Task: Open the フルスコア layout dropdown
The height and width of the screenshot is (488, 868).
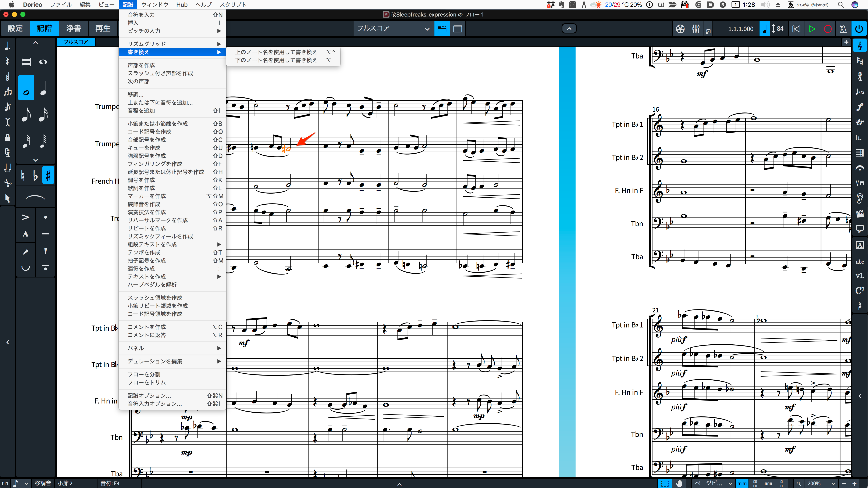Action: (393, 29)
